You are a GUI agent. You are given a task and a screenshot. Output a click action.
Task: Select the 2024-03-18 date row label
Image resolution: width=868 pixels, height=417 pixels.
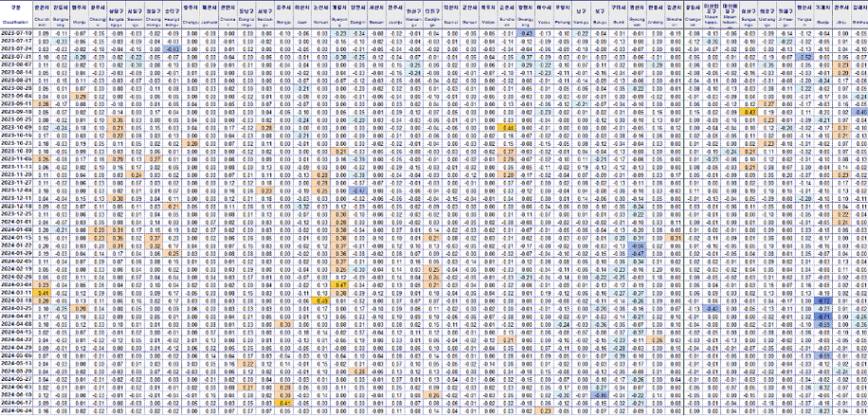pyautogui.click(x=16, y=299)
